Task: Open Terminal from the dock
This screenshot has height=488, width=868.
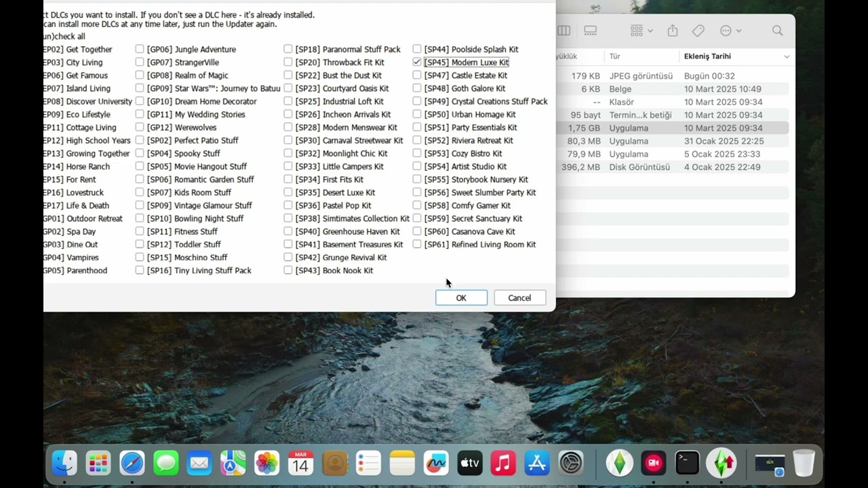Action: (x=687, y=464)
